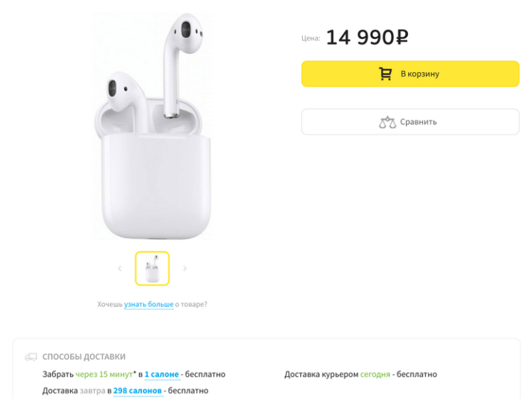
Task: Open the 1 салоне pickup link
Action: [x=162, y=374]
